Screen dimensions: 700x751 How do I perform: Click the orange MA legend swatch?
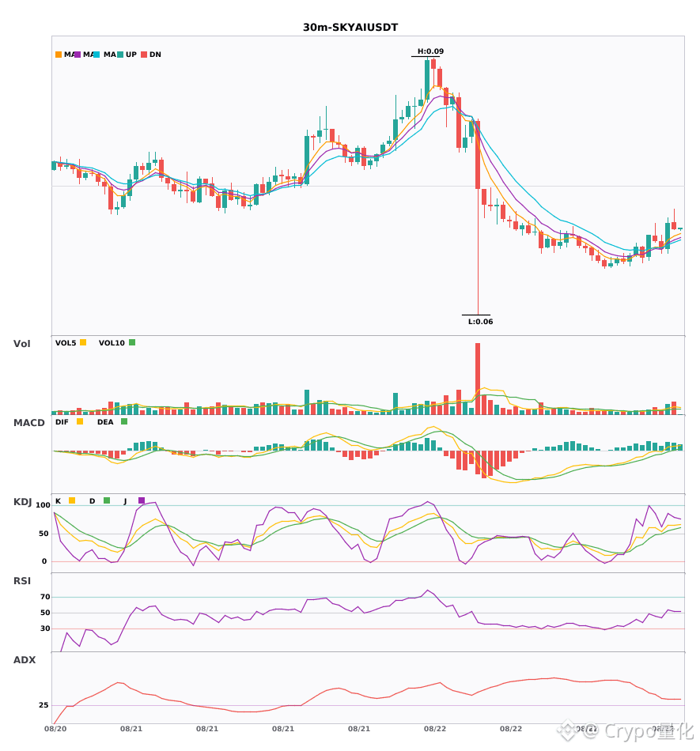[59, 55]
